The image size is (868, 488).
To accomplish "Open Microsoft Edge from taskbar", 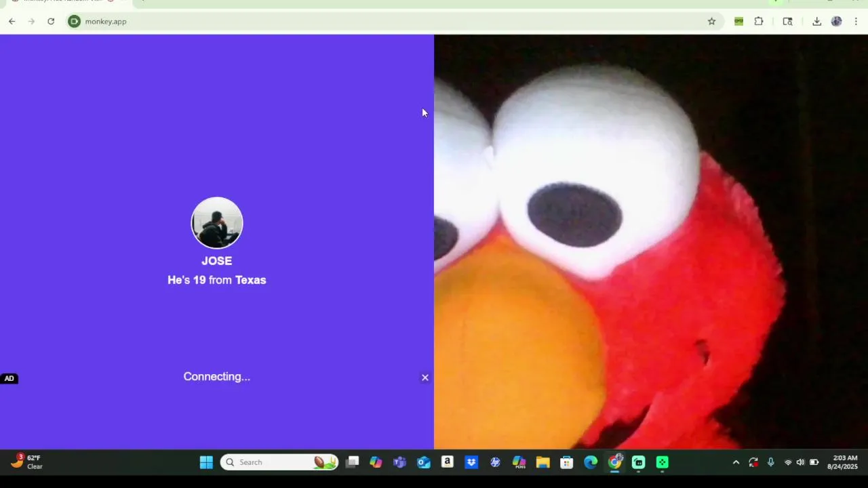I will [591, 462].
